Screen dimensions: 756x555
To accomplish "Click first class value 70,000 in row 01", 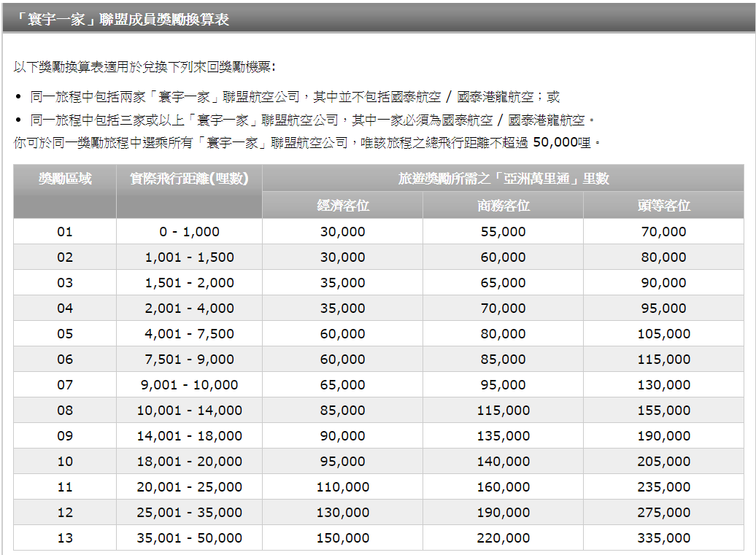I will [664, 232].
